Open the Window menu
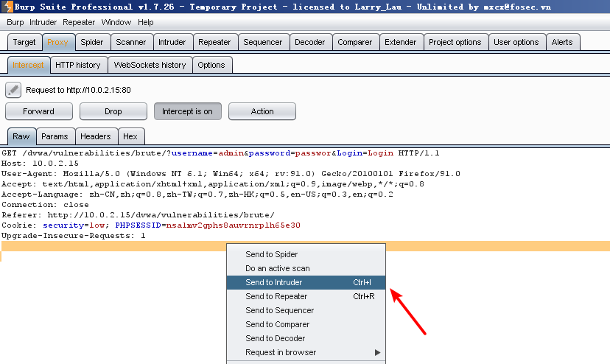The height and width of the screenshot is (364, 610). 116,22
